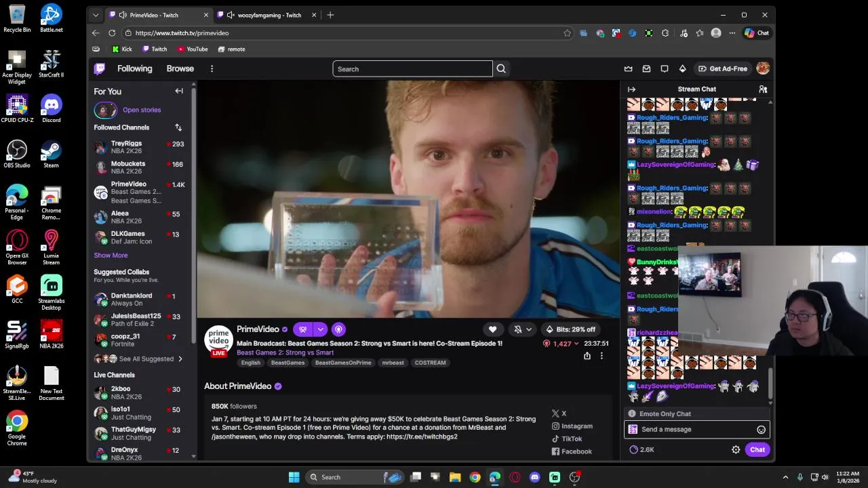Open the browser tab list dropdown
The image size is (868, 488).
(96, 15)
